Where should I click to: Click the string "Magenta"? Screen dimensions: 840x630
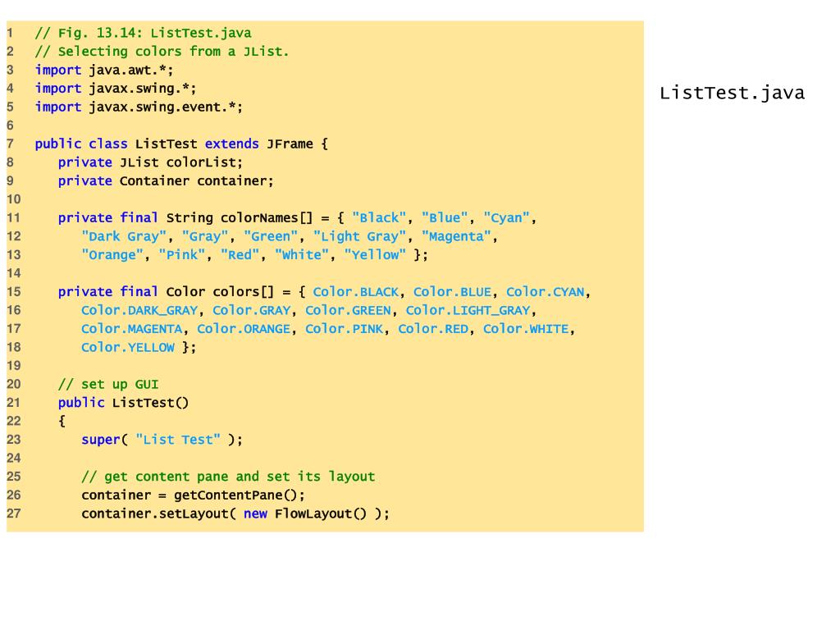pos(456,236)
